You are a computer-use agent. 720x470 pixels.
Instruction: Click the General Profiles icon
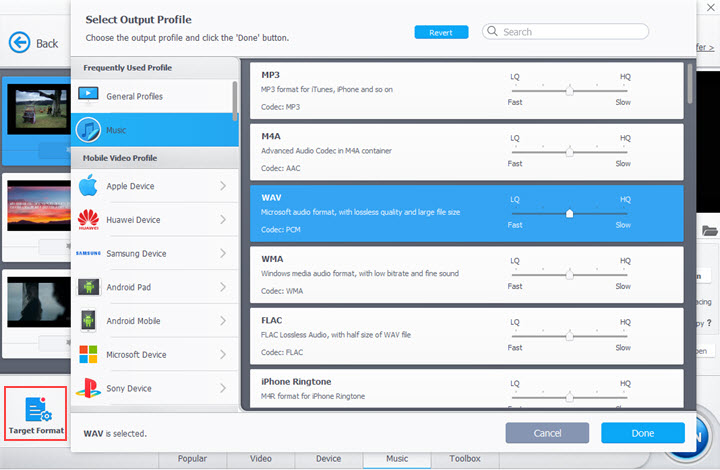point(88,96)
